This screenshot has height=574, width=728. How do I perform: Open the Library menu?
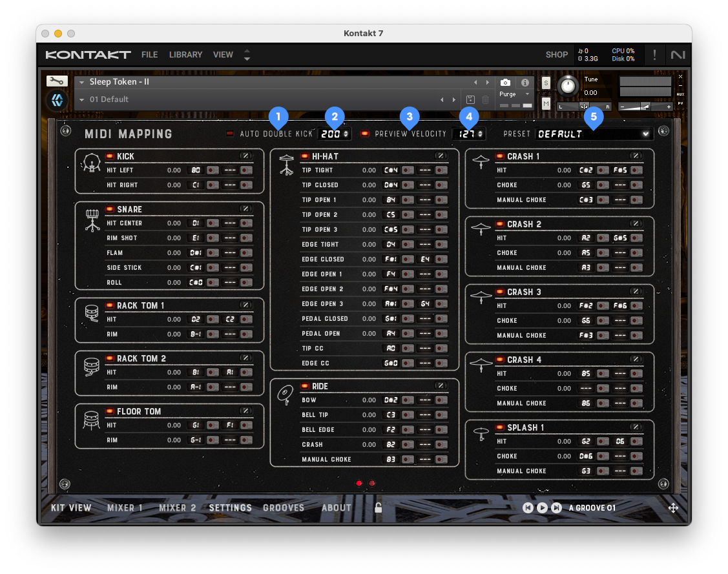(x=185, y=55)
